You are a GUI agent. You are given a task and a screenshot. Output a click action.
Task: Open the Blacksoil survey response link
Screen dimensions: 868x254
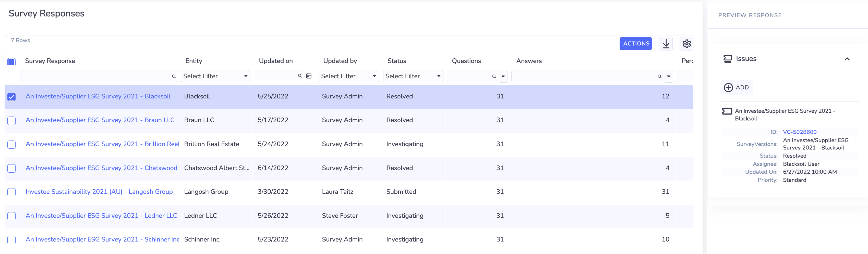click(98, 96)
